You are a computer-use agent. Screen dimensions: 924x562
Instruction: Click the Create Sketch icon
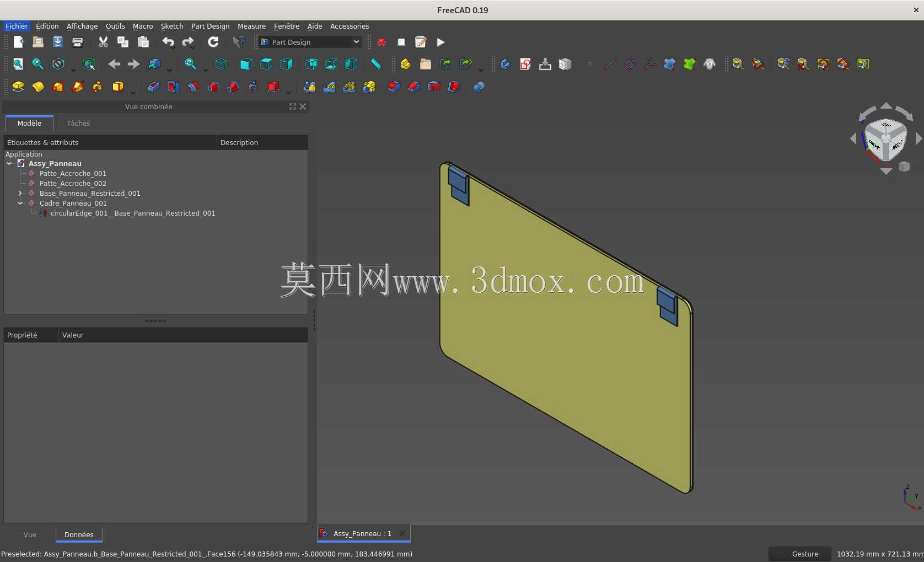[x=525, y=64]
